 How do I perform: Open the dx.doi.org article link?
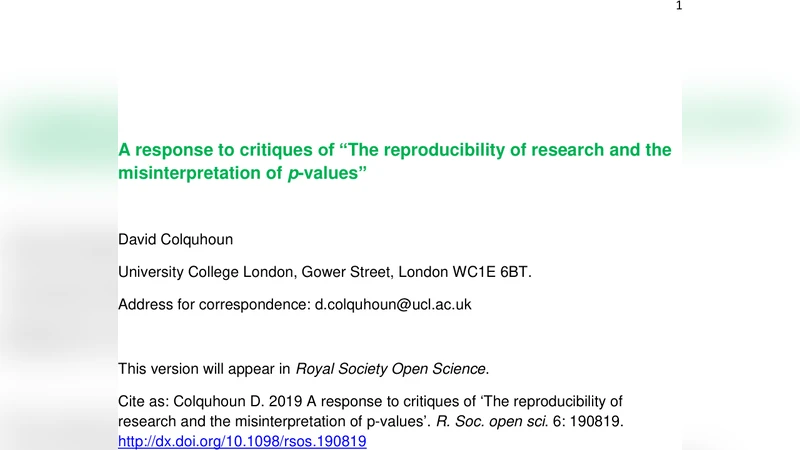pyautogui.click(x=242, y=440)
